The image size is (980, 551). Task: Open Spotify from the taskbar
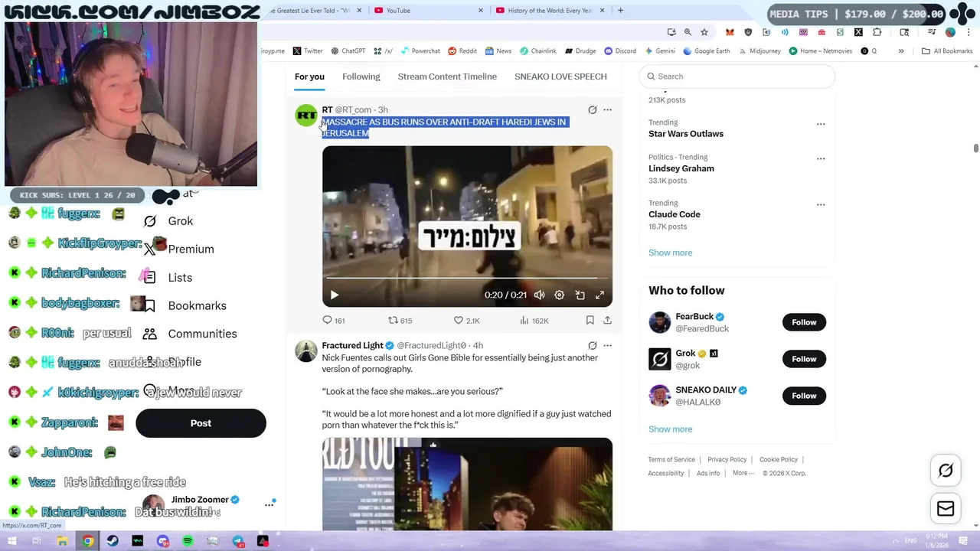coord(188,541)
